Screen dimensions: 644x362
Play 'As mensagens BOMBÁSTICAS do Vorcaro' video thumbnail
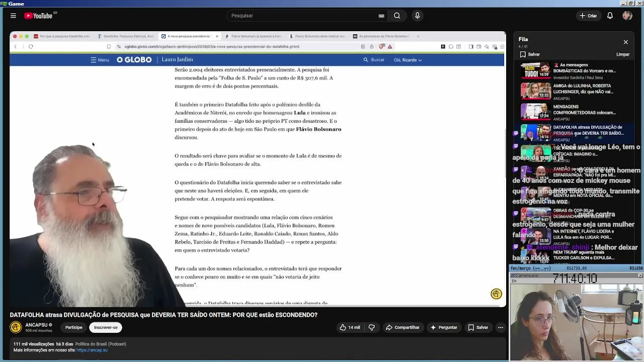535,70
